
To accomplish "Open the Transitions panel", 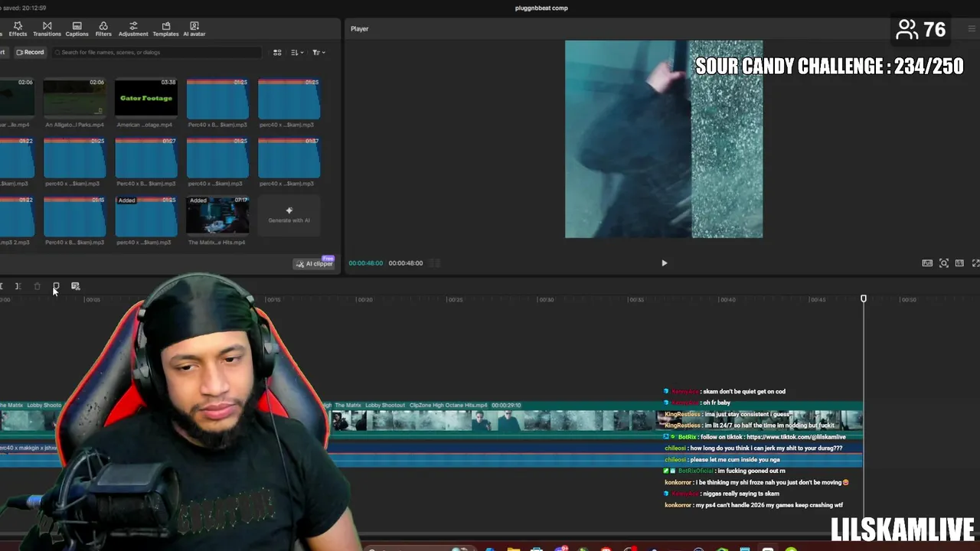I will tap(47, 29).
